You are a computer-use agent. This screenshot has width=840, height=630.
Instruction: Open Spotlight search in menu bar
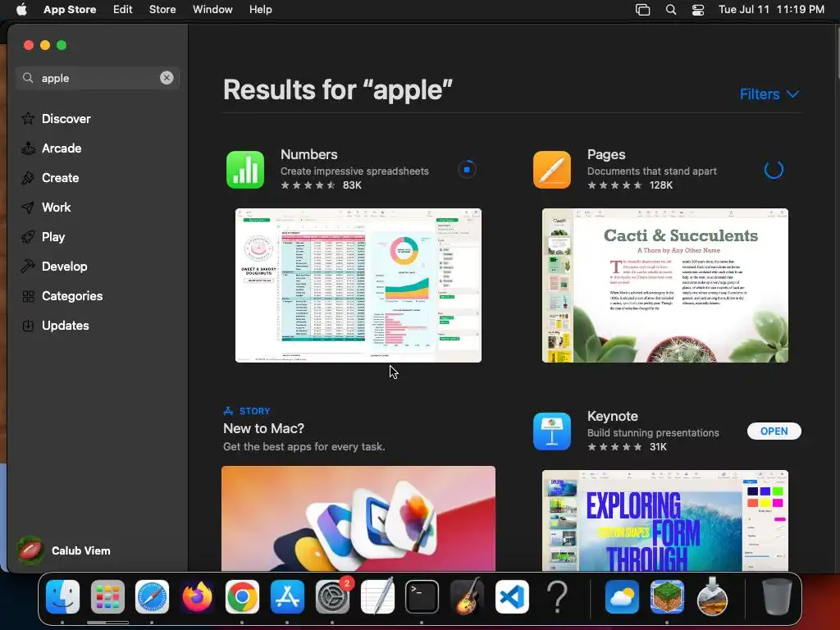pyautogui.click(x=671, y=10)
